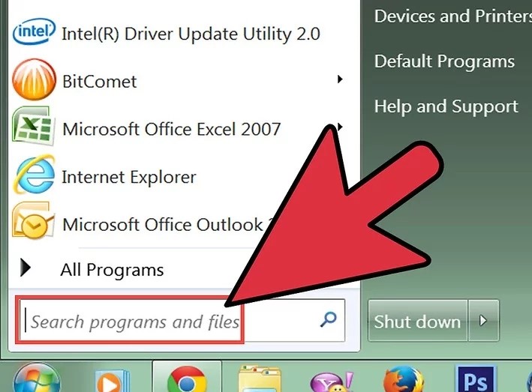Focus the Search programs and files box
Image resolution: width=532 pixels, height=392 pixels.
pyautogui.click(x=182, y=321)
